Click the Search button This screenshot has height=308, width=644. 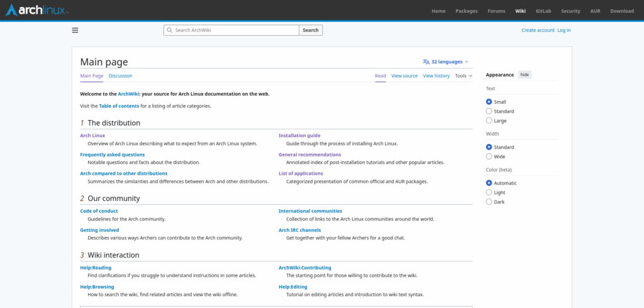point(311,30)
